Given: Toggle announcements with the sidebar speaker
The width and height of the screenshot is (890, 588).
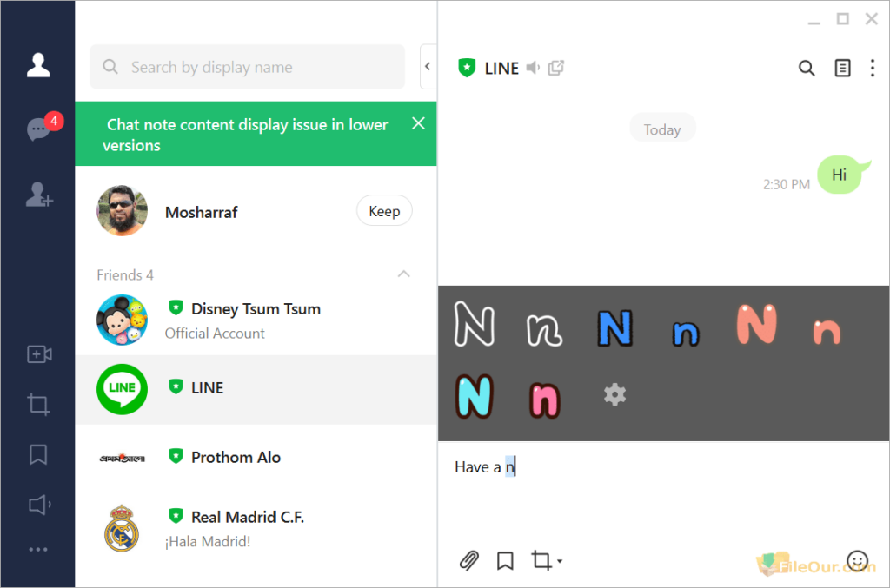Looking at the screenshot, I should [37, 505].
